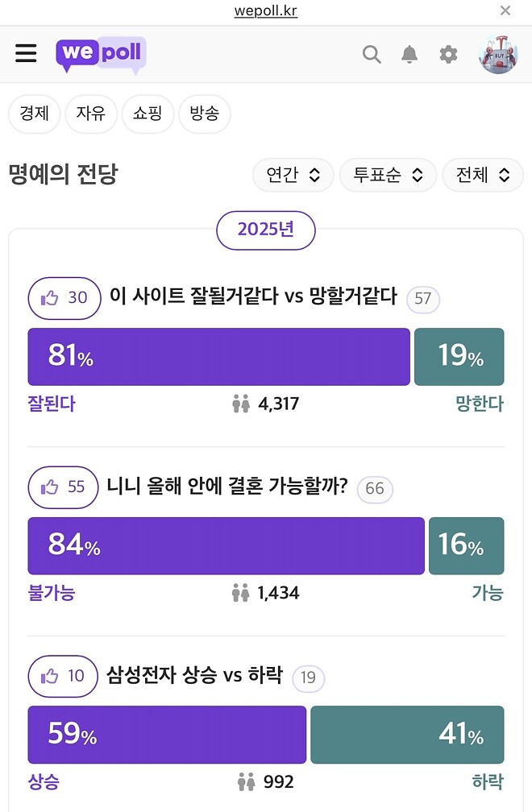Click the participants icon next to 4,317
Image resolution: width=532 pixels, height=812 pixels.
coord(241,404)
